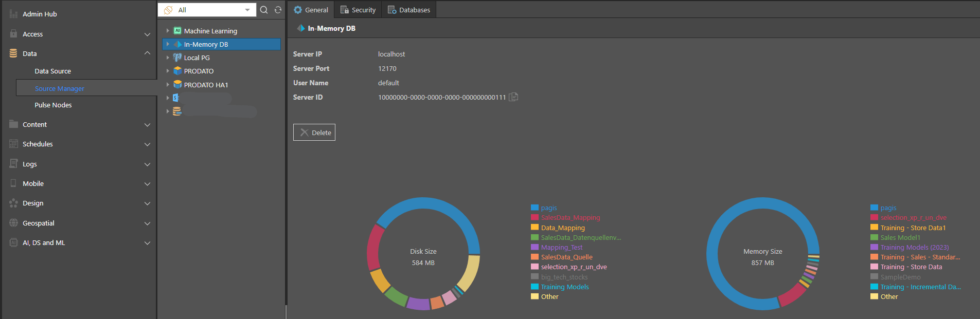980x319 pixels.
Task: Click the Geospatial globe icon
Action: pyautogui.click(x=13, y=223)
